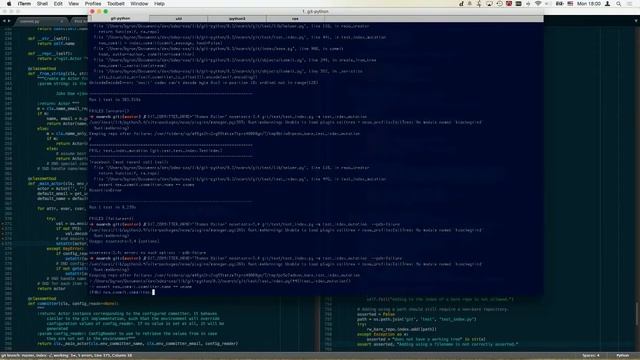This screenshot has height=360, width=640.
Task: Switch to the git-python terminal tab
Action: click(x=120, y=18)
